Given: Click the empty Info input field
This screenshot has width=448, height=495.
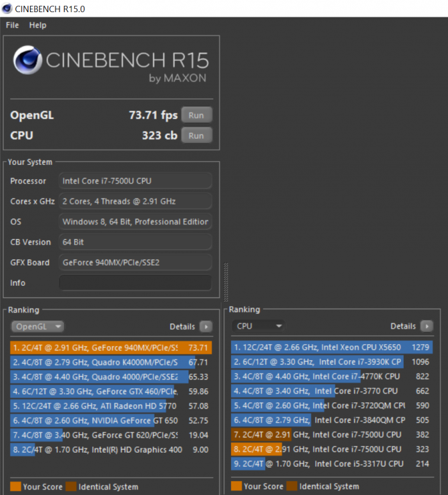Looking at the screenshot, I should click(x=135, y=283).
